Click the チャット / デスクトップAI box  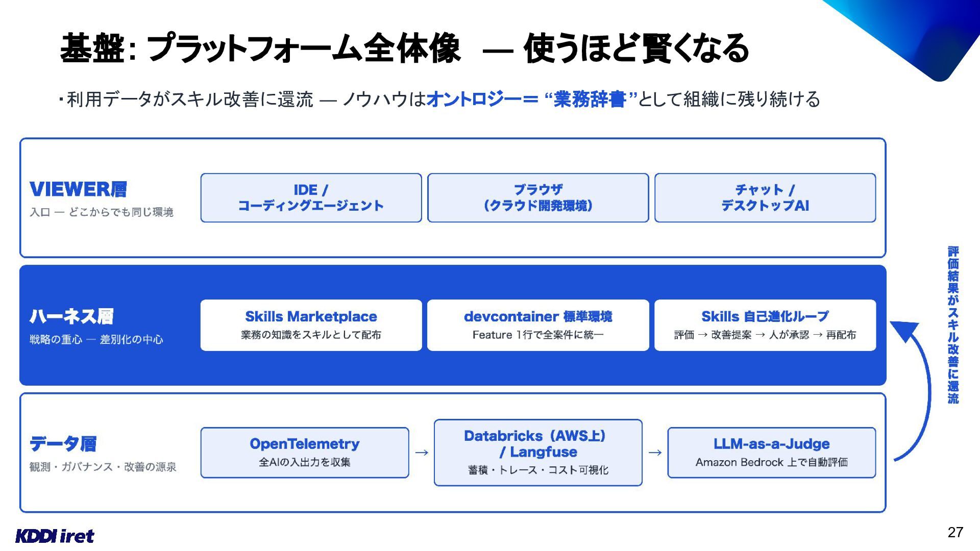click(x=765, y=198)
